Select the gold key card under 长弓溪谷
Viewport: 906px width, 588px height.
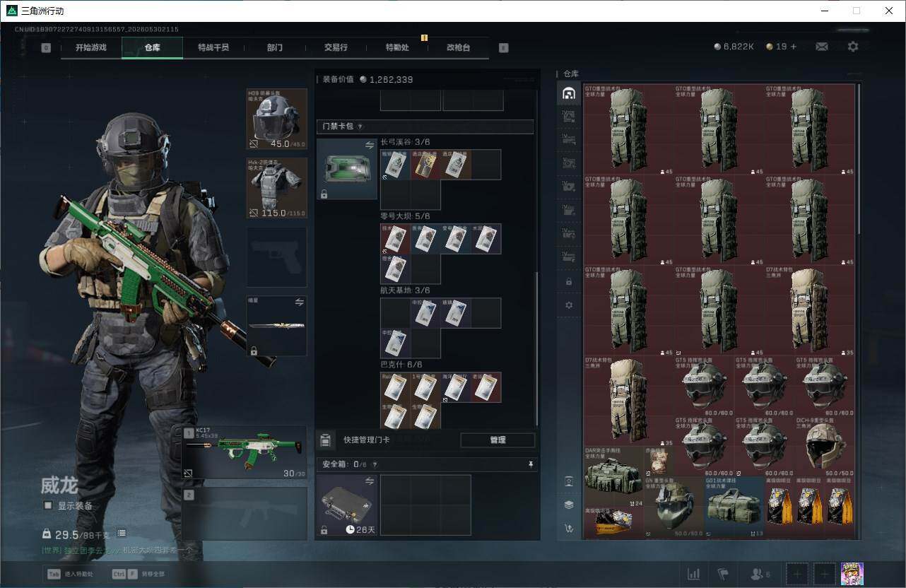pos(425,165)
